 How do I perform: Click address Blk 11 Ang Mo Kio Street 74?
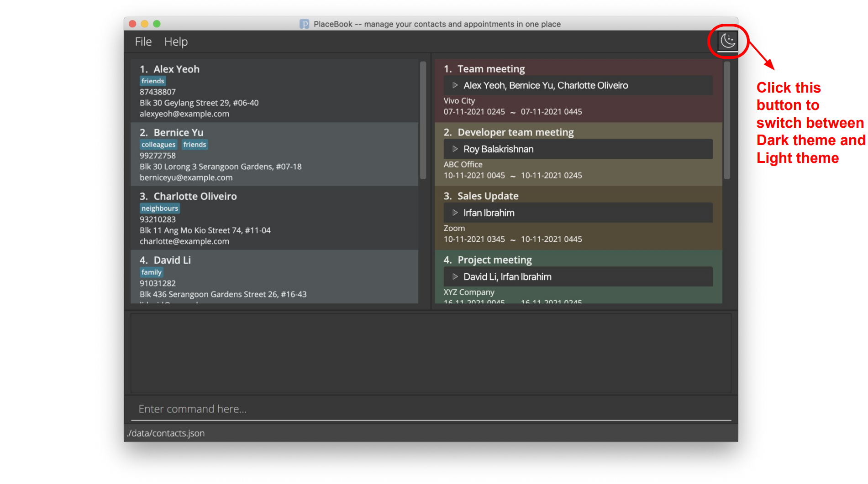pos(205,231)
